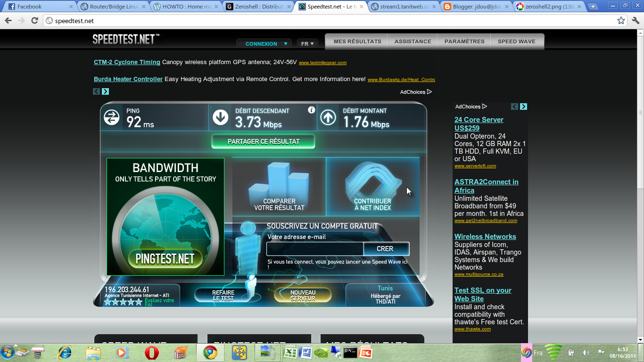Click the CRER button

click(x=386, y=249)
